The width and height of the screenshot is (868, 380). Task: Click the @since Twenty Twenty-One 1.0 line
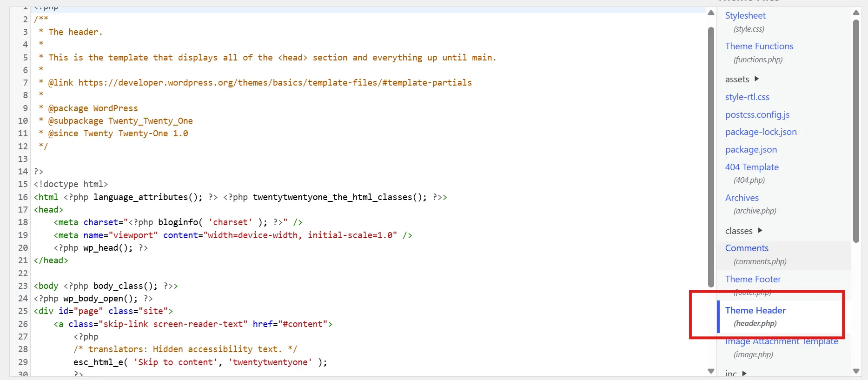pos(113,133)
